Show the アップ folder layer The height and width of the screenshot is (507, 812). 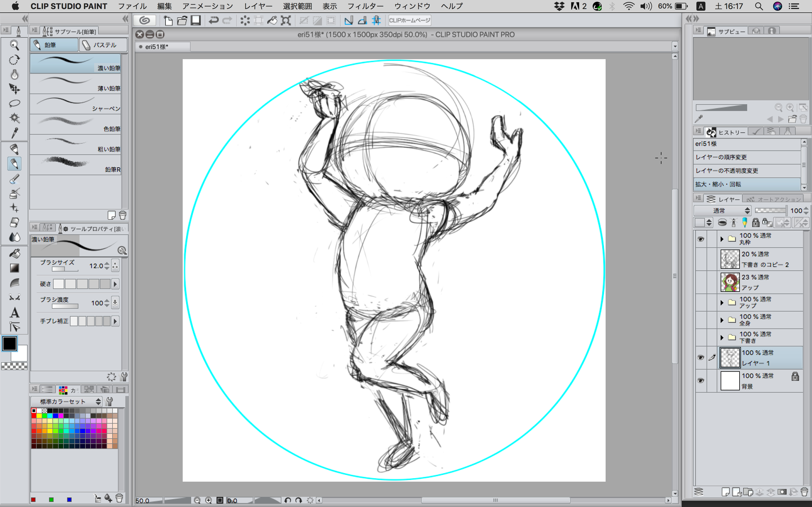[x=700, y=303]
